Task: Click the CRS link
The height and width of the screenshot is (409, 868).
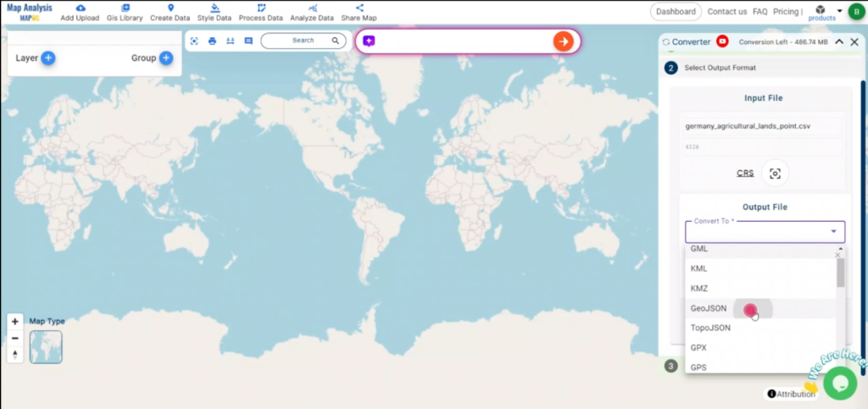Action: [745, 173]
